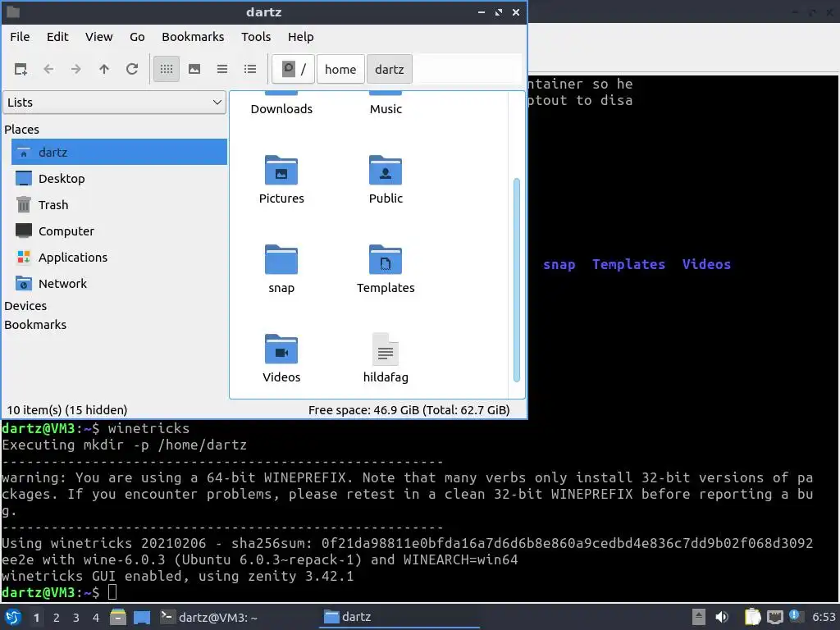Switch to workspace 4

pos(96,618)
